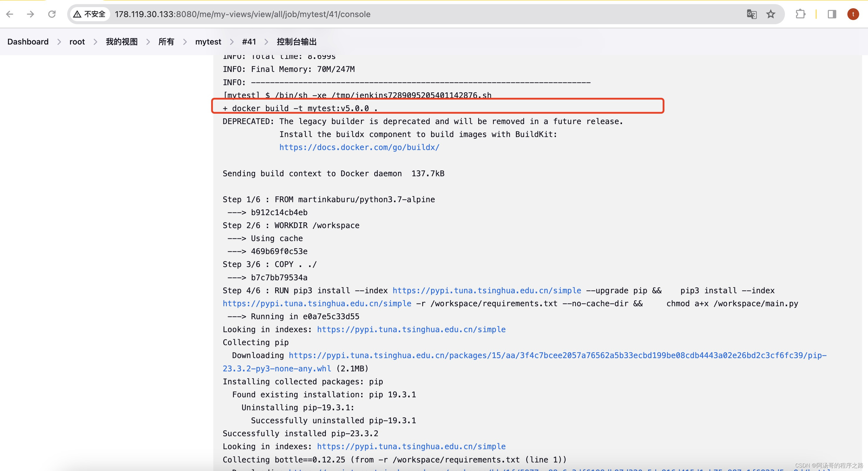Open the root breadcrumb
This screenshot has height=471, width=868.
coord(77,42)
